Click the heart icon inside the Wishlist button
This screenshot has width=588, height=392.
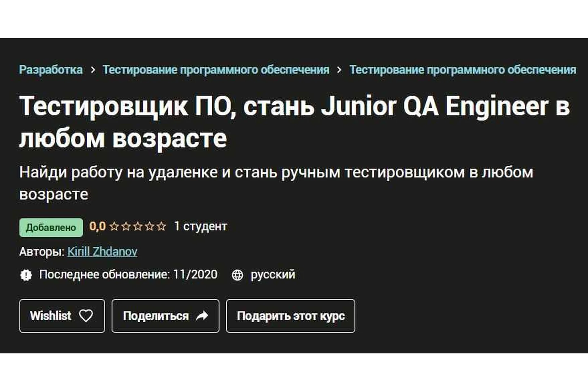pyautogui.click(x=87, y=316)
